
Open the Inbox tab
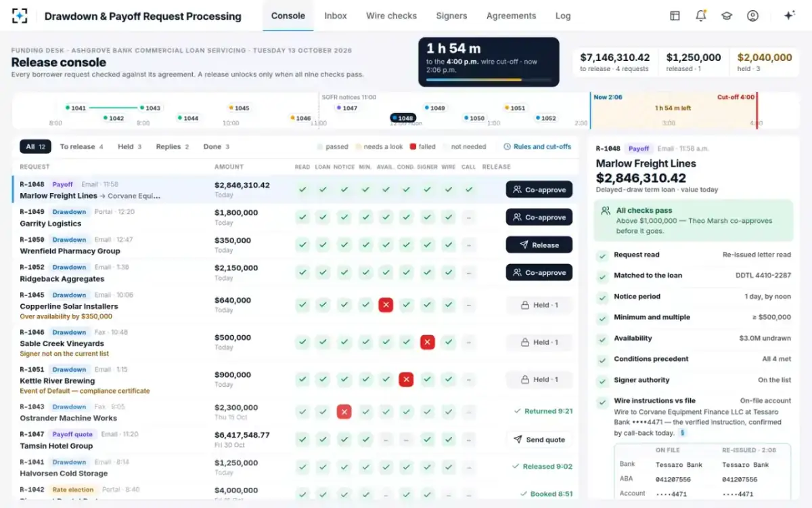tap(336, 16)
